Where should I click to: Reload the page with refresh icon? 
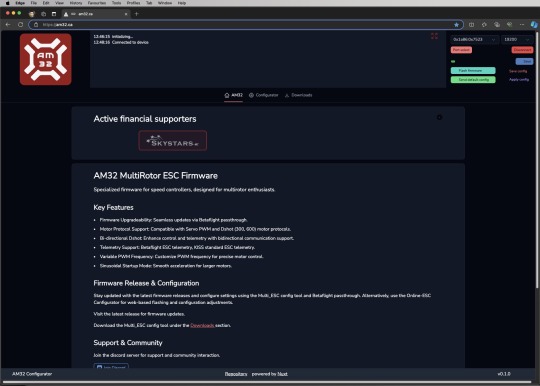point(20,25)
